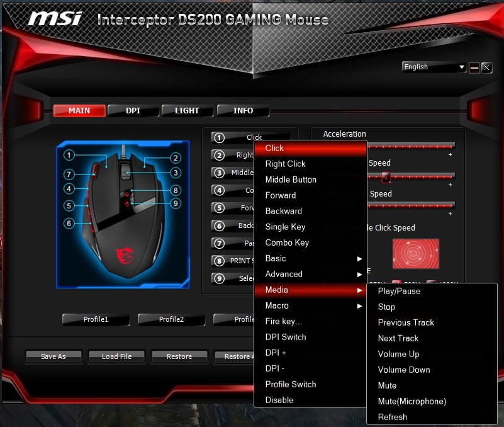Click numbered marker 7 on mouse diagram
Viewport: 504px width, 427px height.
(69, 174)
